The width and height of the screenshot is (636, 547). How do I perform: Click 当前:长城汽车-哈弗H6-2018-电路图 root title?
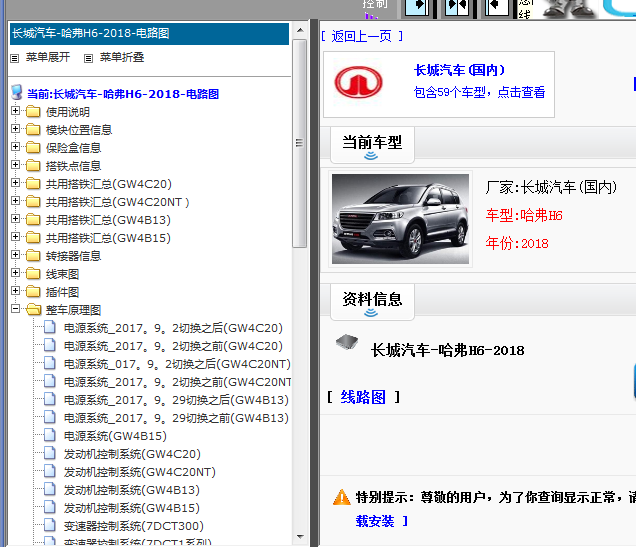123,94
